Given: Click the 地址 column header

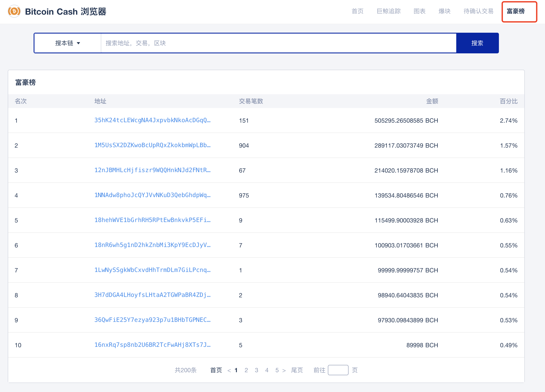Looking at the screenshot, I should coord(100,101).
